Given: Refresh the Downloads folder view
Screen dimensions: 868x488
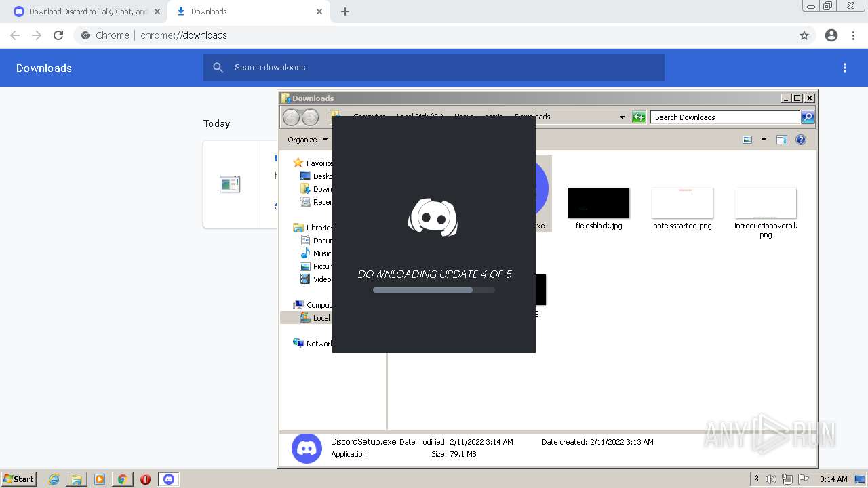Looking at the screenshot, I should [x=639, y=117].
